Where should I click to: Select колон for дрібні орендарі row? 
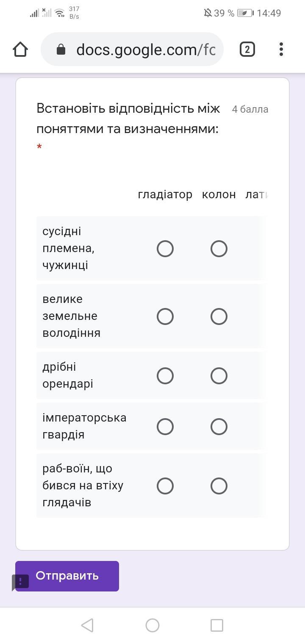[x=219, y=376]
